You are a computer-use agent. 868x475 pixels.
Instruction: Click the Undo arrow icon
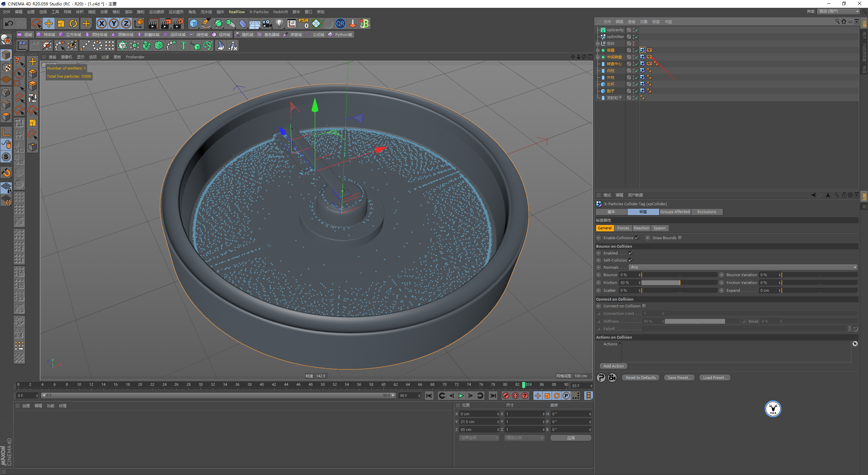[x=9, y=23]
